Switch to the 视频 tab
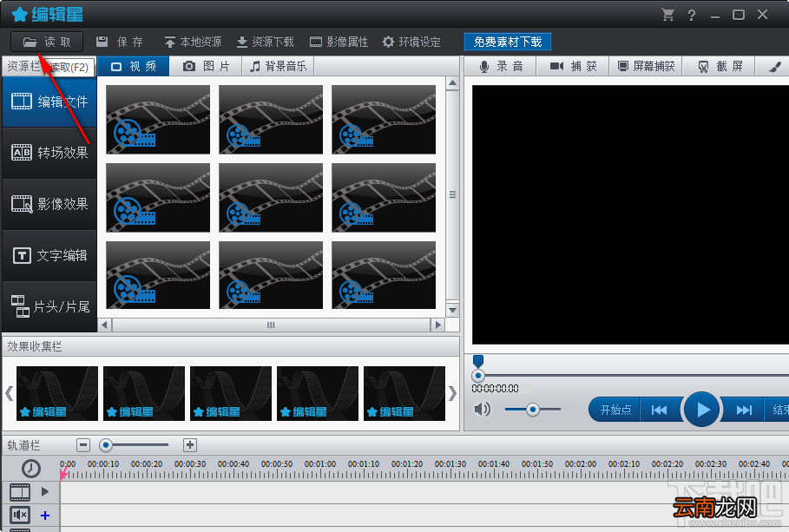789x532 pixels. (134, 67)
